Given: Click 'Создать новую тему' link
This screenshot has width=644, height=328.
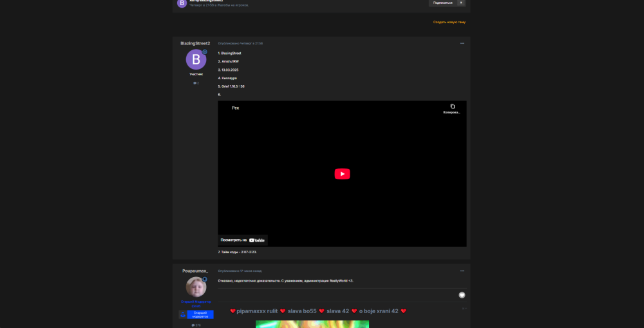Looking at the screenshot, I should [x=450, y=22].
